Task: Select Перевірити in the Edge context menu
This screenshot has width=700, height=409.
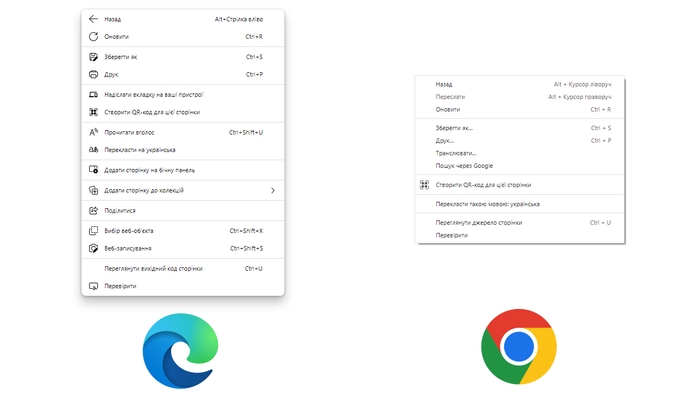Action: click(x=183, y=286)
